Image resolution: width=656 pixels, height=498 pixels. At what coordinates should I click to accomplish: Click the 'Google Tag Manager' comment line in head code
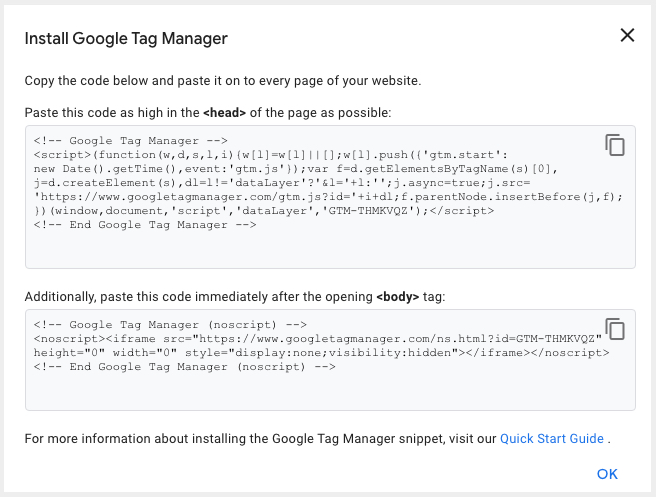coord(131,141)
